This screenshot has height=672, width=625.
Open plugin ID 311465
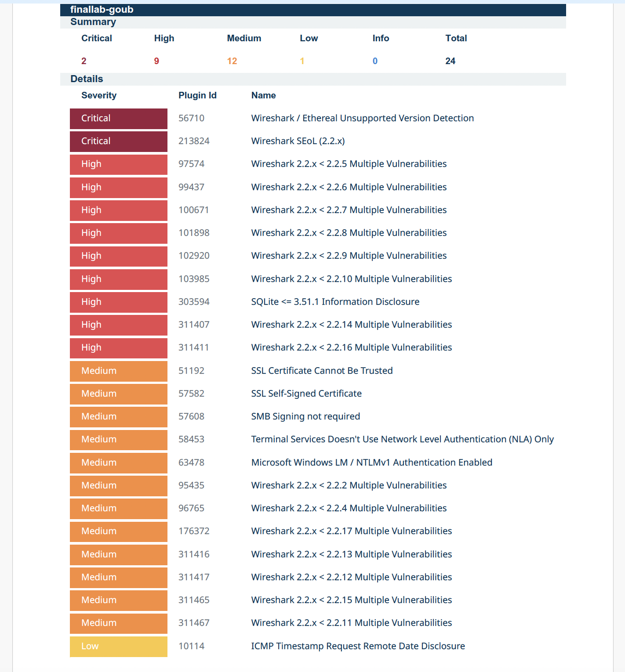pos(194,600)
